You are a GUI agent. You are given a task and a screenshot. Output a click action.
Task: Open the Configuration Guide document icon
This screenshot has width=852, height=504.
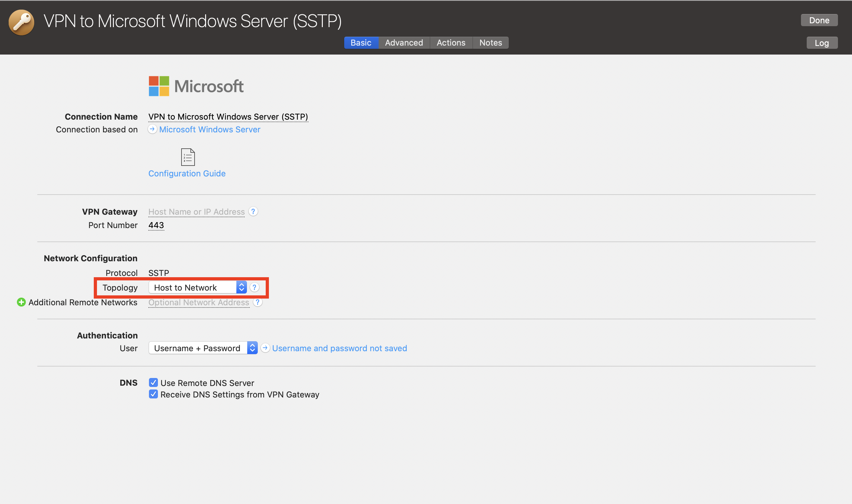pos(188,157)
